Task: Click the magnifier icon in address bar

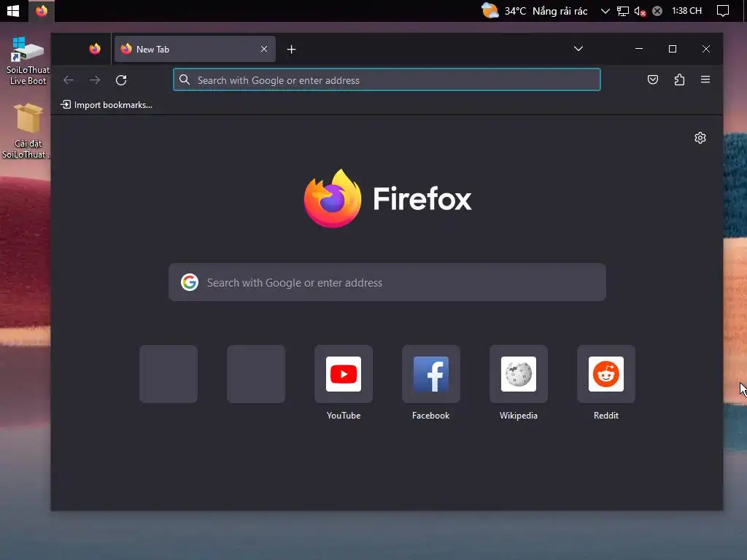Action: coord(185,79)
